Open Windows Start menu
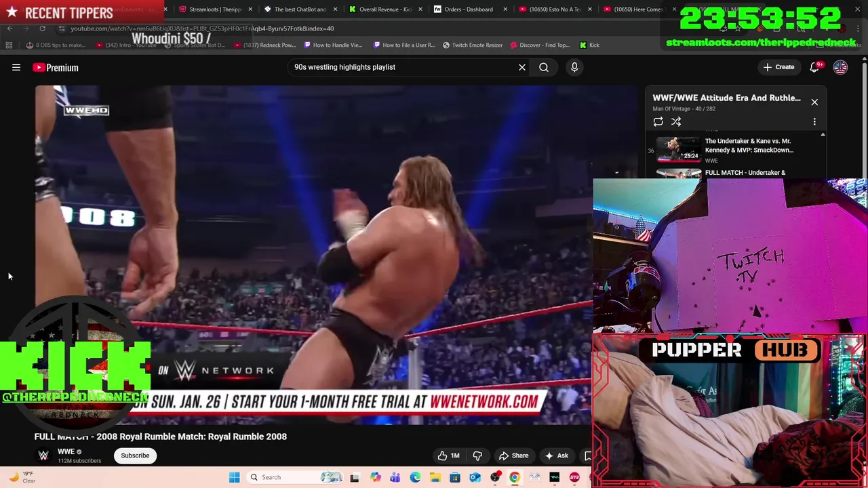Image resolution: width=868 pixels, height=488 pixels. tap(234, 477)
